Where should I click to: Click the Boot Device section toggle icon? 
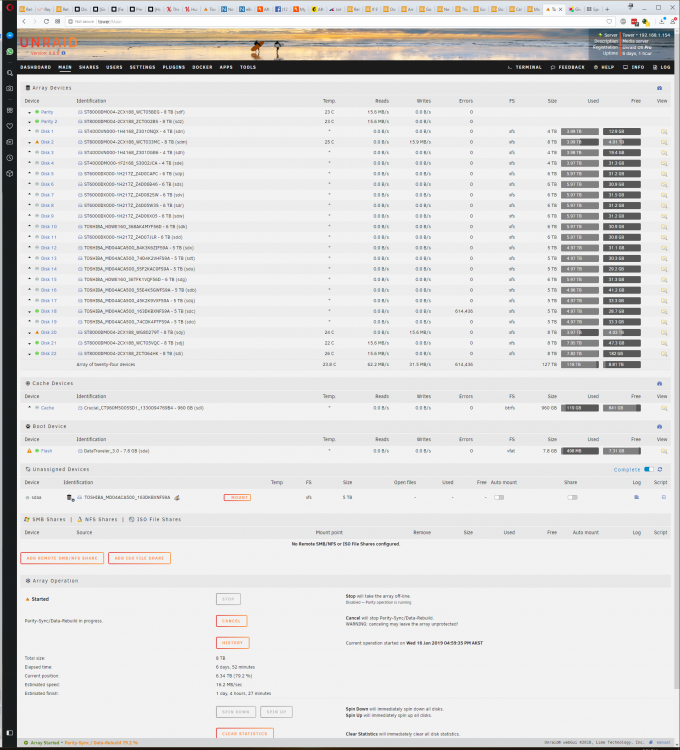659,426
